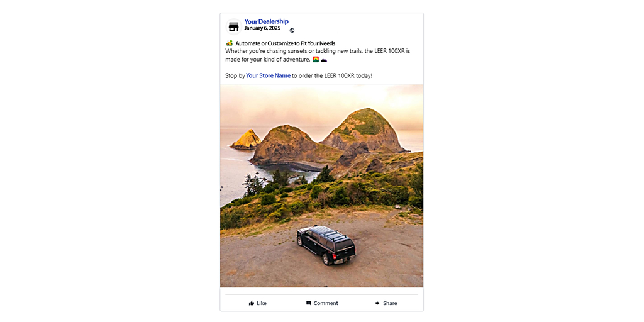
Task: Open the coastal truck photo
Action: point(321,186)
